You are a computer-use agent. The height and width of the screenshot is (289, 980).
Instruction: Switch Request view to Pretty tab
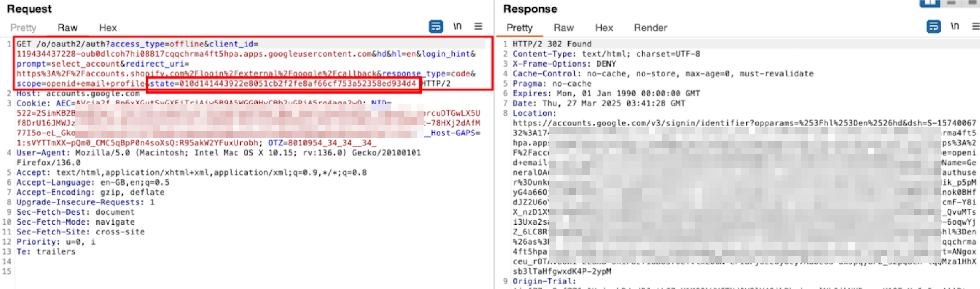tap(23, 28)
